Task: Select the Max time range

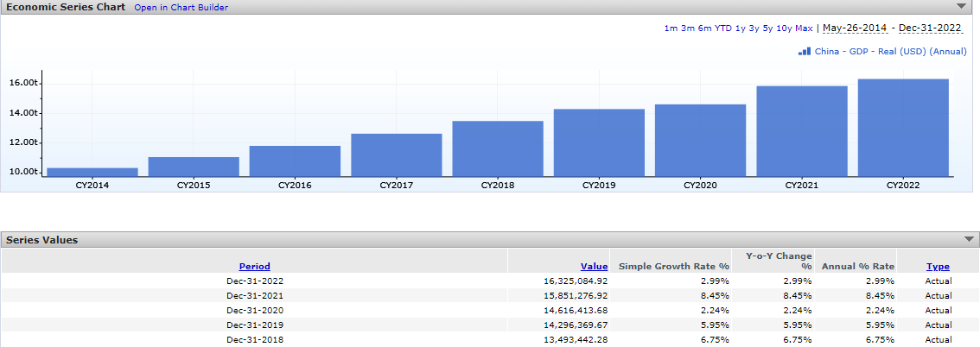Action: coord(805,28)
